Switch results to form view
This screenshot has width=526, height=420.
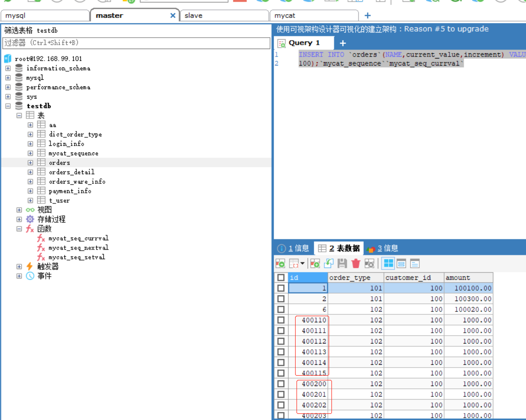401,264
